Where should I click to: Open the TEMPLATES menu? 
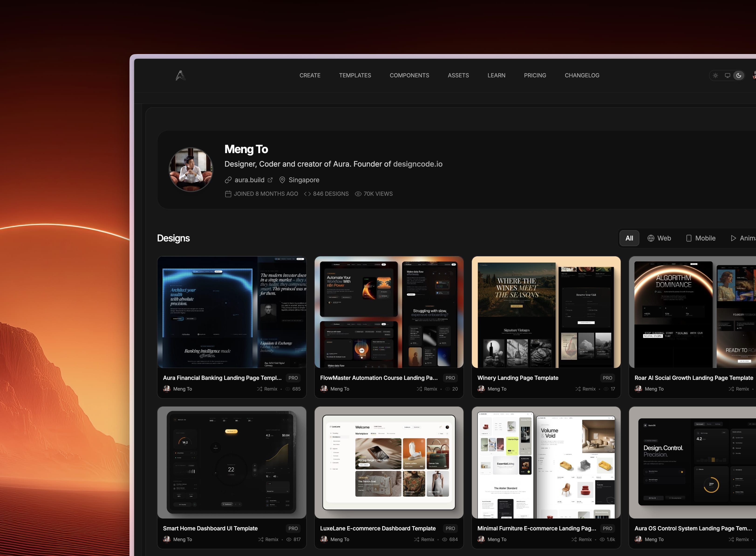pyautogui.click(x=355, y=75)
